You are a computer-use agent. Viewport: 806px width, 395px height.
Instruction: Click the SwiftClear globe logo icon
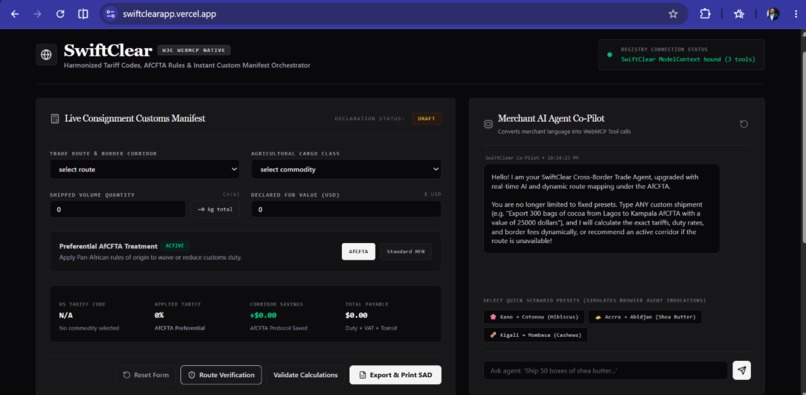(x=46, y=55)
